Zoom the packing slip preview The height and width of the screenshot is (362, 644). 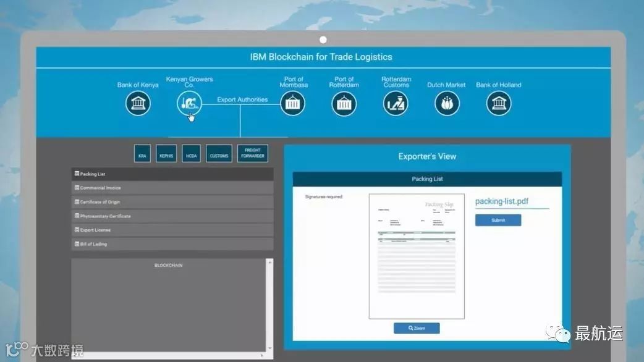(417, 328)
